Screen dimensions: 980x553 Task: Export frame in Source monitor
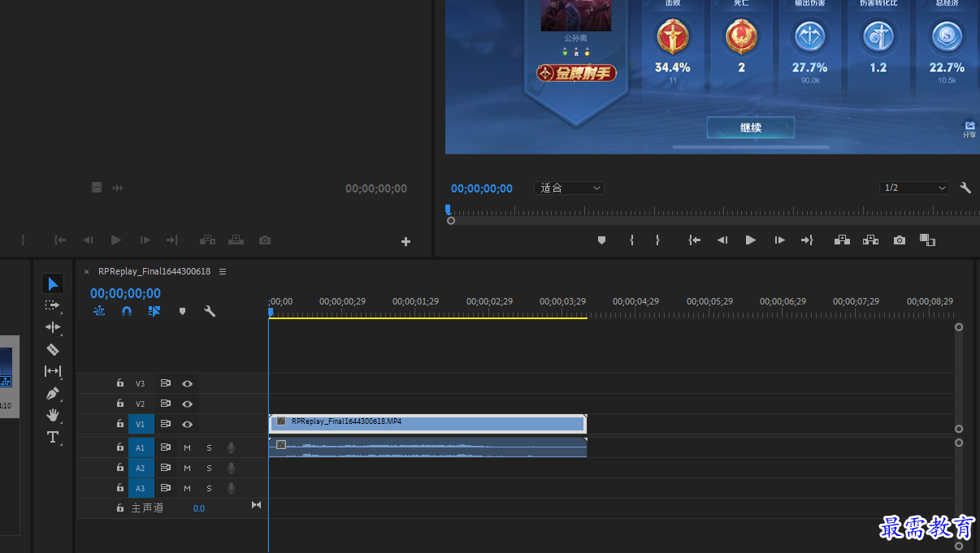tap(264, 240)
